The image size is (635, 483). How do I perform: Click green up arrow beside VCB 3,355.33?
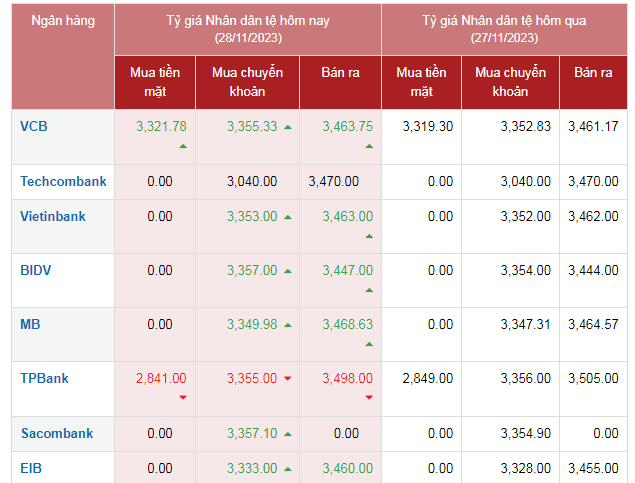(288, 127)
